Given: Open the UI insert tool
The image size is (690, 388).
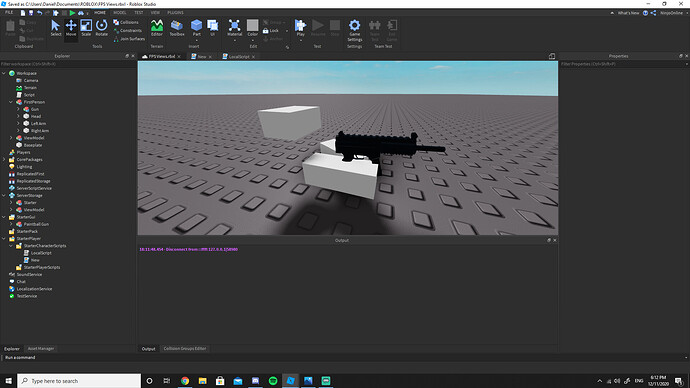Looking at the screenshot, I should coord(213,28).
